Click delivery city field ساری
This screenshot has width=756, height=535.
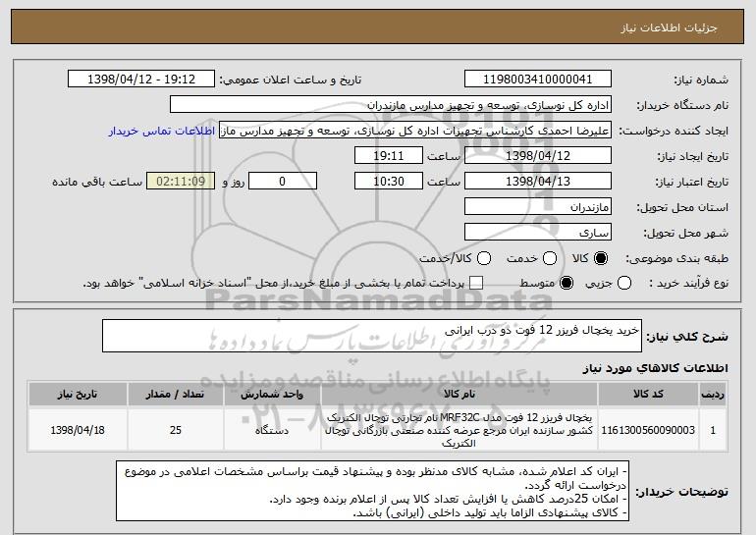[x=538, y=233]
